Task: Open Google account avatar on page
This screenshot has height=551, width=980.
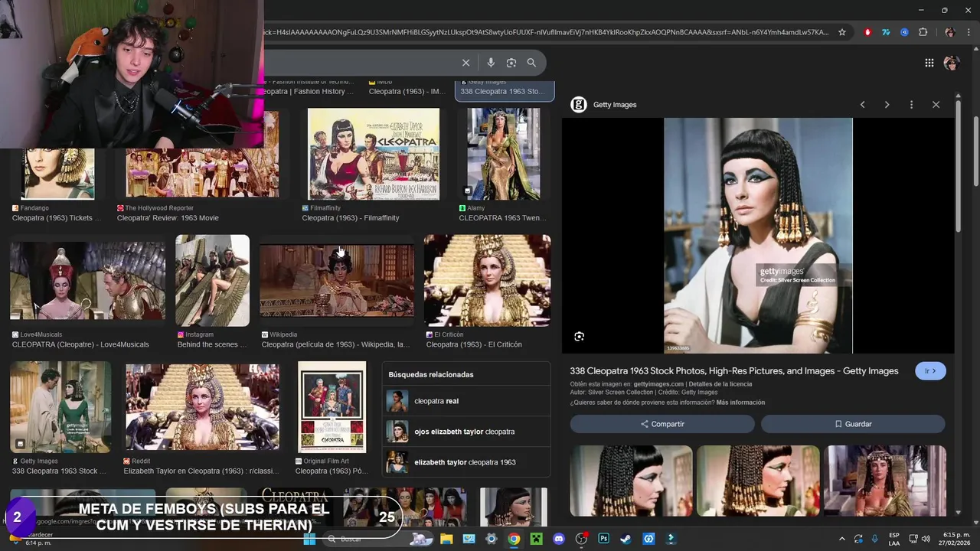Action: 952,63
